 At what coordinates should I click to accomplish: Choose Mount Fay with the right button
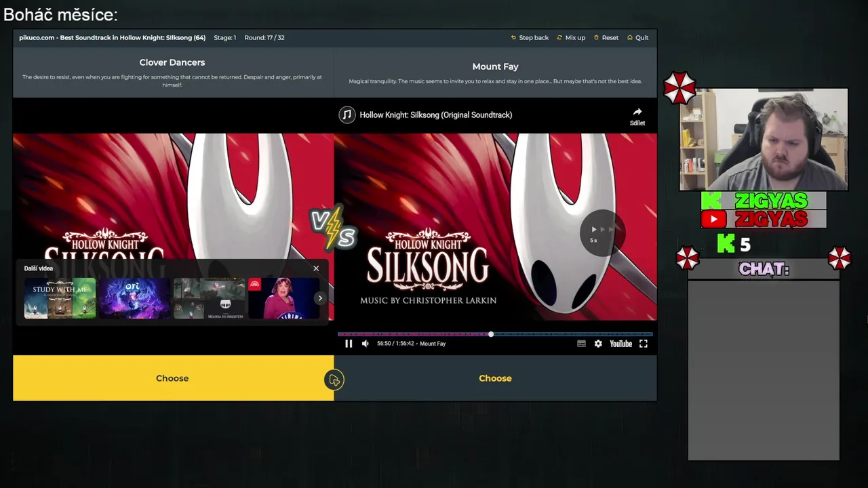496,378
